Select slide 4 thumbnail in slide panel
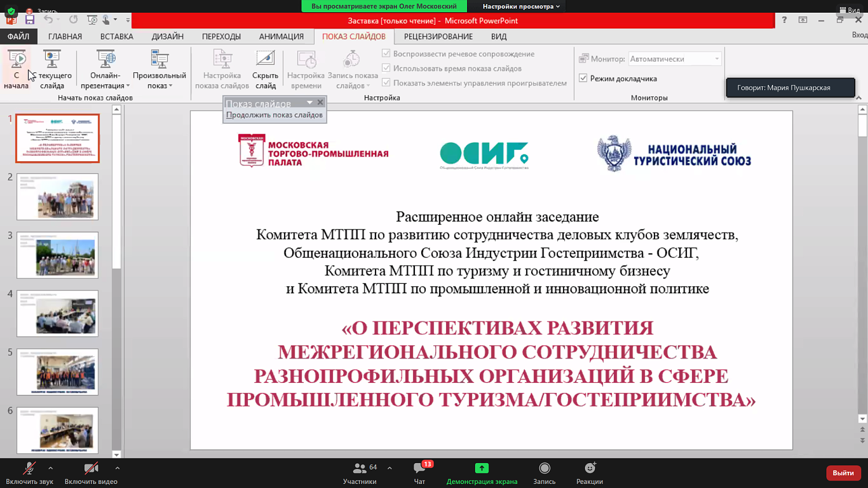Viewport: 868px width, 488px height. pyautogui.click(x=57, y=313)
